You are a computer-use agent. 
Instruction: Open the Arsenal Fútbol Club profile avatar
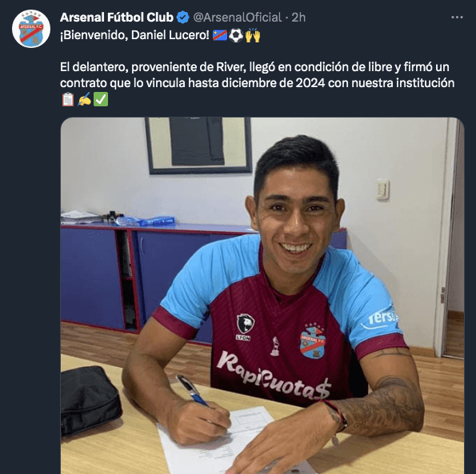coord(31,29)
